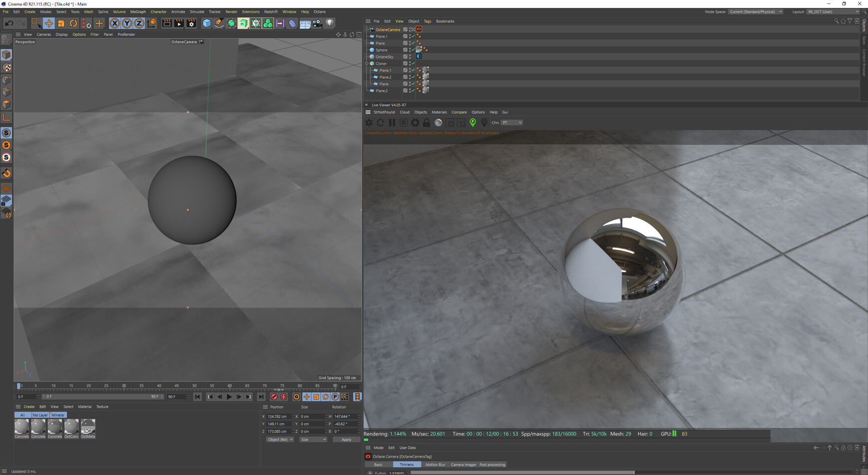The image size is (868, 475).
Task: Activate the Scale tool
Action: (x=61, y=23)
